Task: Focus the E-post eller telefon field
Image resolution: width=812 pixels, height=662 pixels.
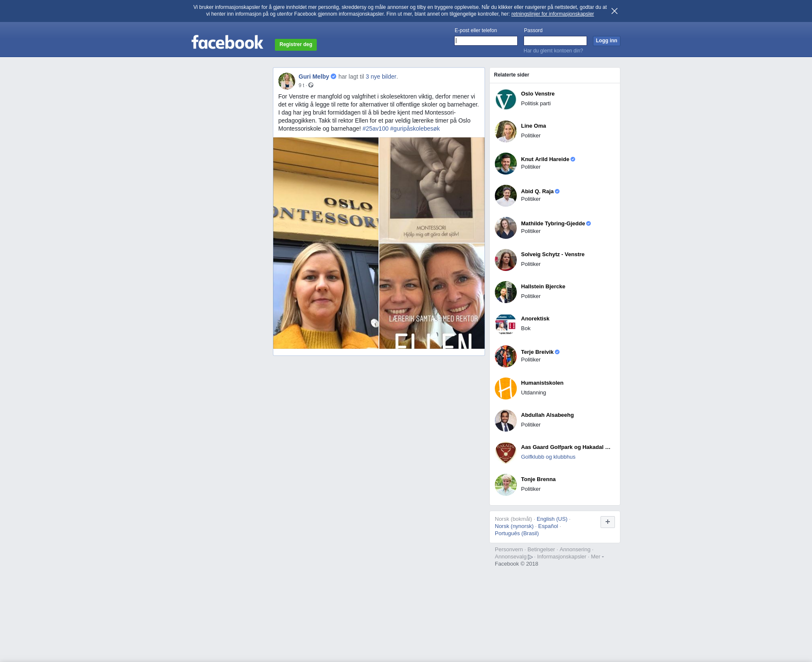Action: pos(486,41)
